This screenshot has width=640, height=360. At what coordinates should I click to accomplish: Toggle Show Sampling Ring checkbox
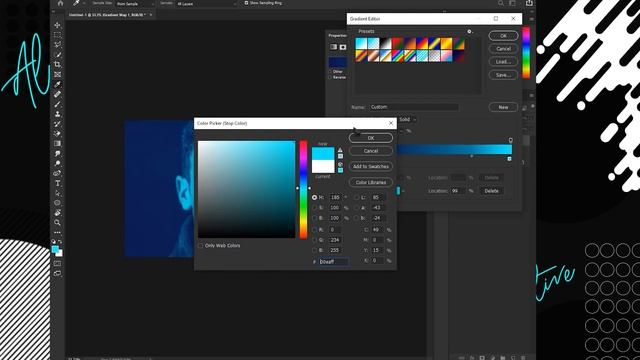pyautogui.click(x=246, y=3)
